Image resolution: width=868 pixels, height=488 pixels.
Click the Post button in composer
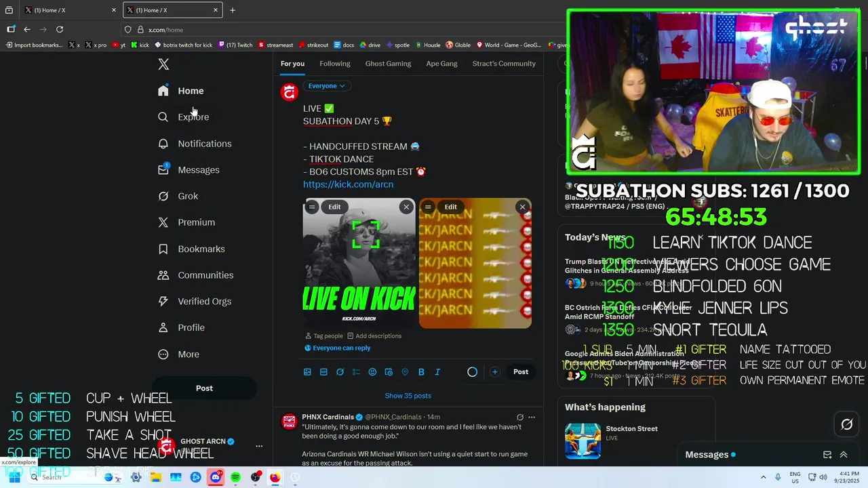click(x=521, y=372)
